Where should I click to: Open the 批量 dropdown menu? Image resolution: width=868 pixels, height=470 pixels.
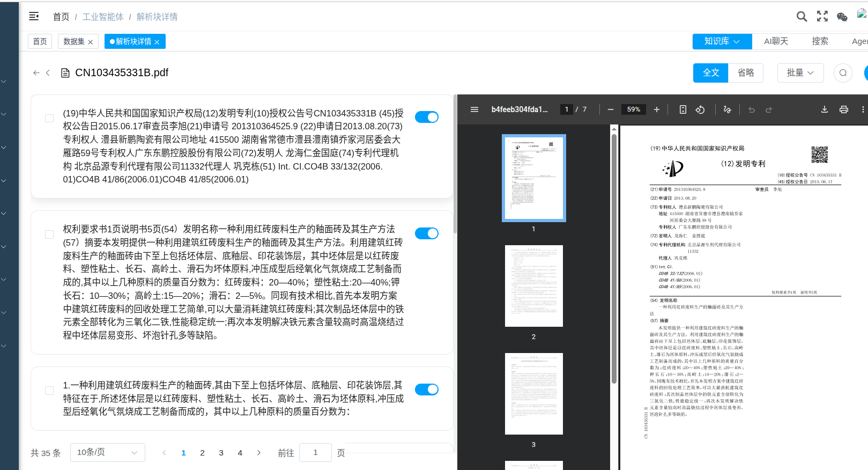coord(800,73)
